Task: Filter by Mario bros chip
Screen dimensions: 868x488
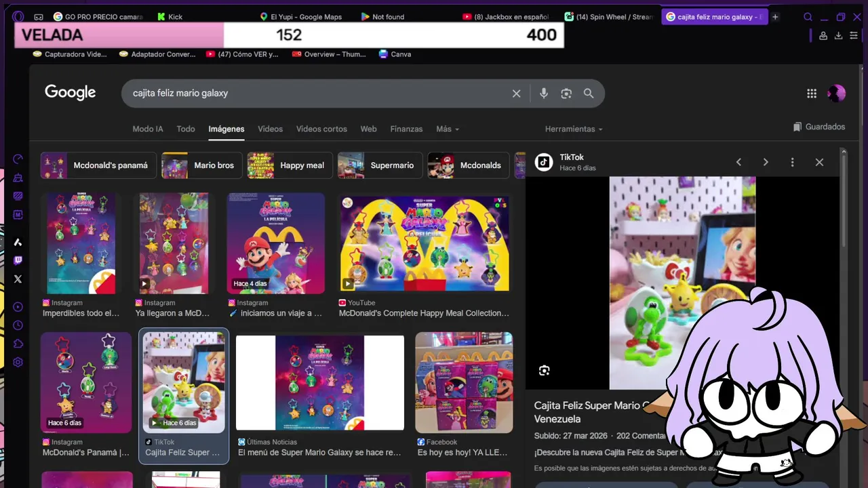Action: 201,165
